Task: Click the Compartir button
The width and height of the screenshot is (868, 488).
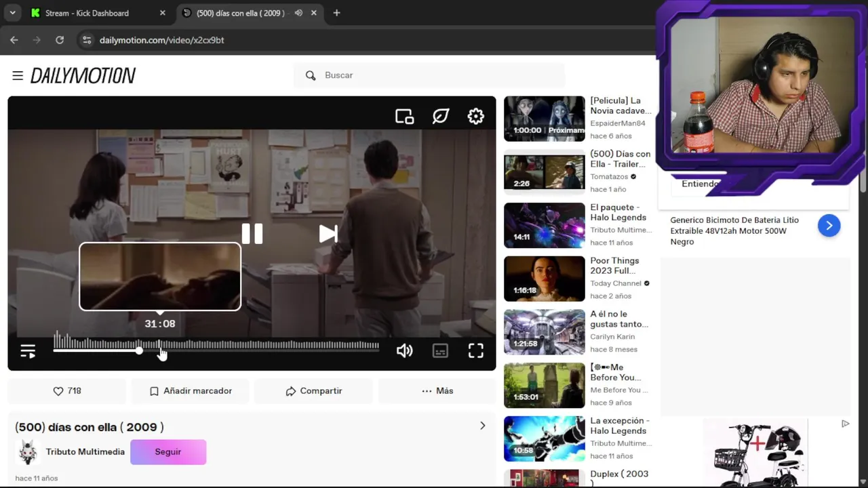Action: (x=314, y=391)
